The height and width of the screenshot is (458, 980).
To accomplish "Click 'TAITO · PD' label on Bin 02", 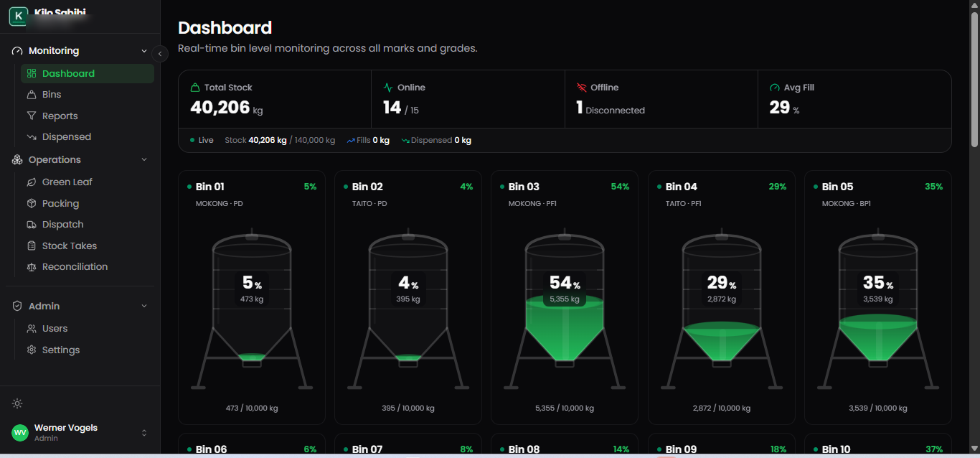I will point(369,204).
